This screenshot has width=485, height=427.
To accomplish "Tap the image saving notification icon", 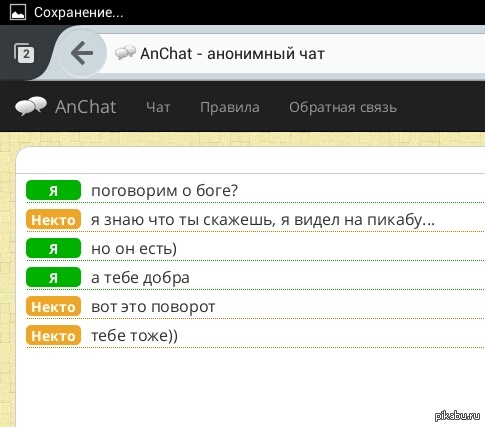I will click(18, 13).
